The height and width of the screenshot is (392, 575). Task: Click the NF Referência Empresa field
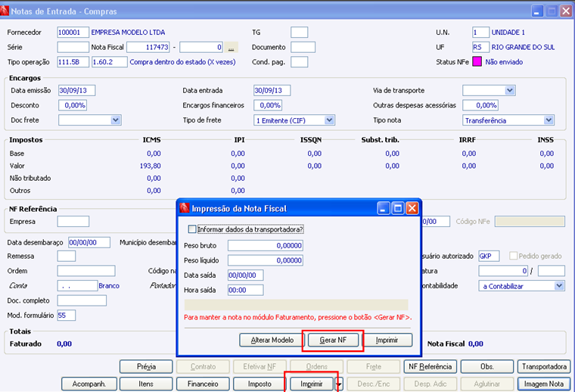tap(73, 222)
